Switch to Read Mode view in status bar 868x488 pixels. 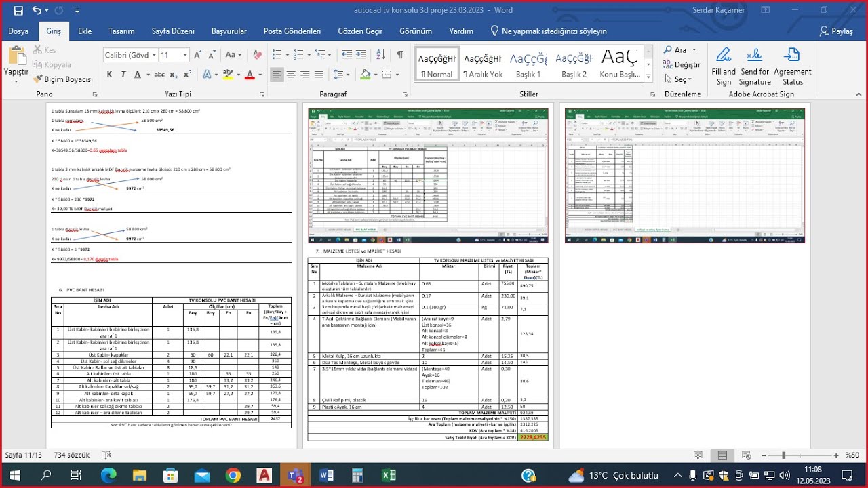[x=697, y=455]
